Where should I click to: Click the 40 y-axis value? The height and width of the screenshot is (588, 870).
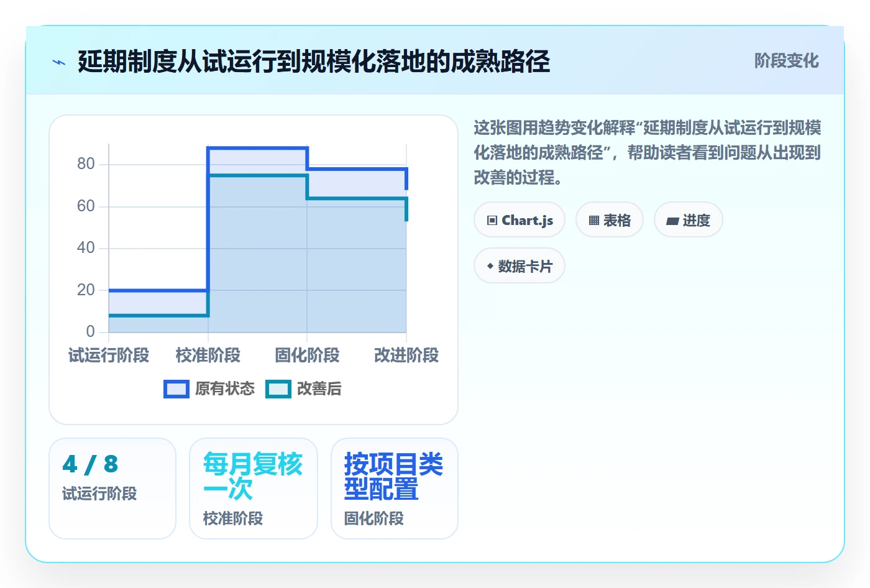86,248
